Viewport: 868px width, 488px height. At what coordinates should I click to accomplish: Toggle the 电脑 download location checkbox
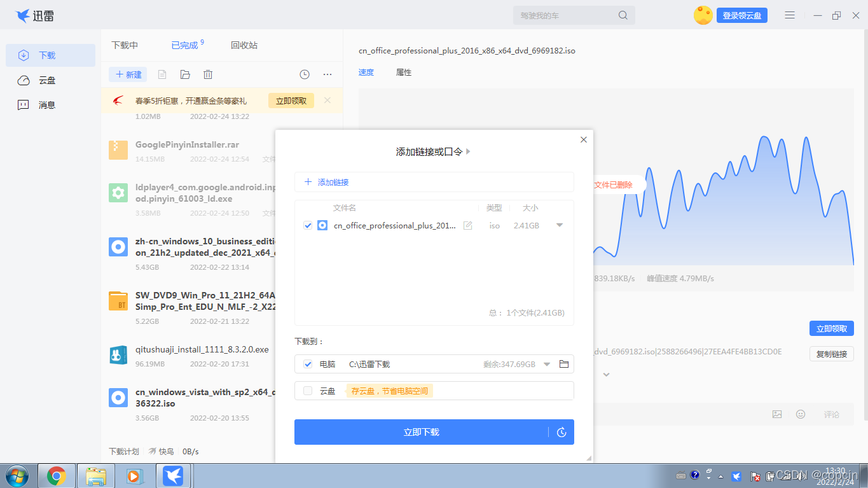tap(308, 364)
